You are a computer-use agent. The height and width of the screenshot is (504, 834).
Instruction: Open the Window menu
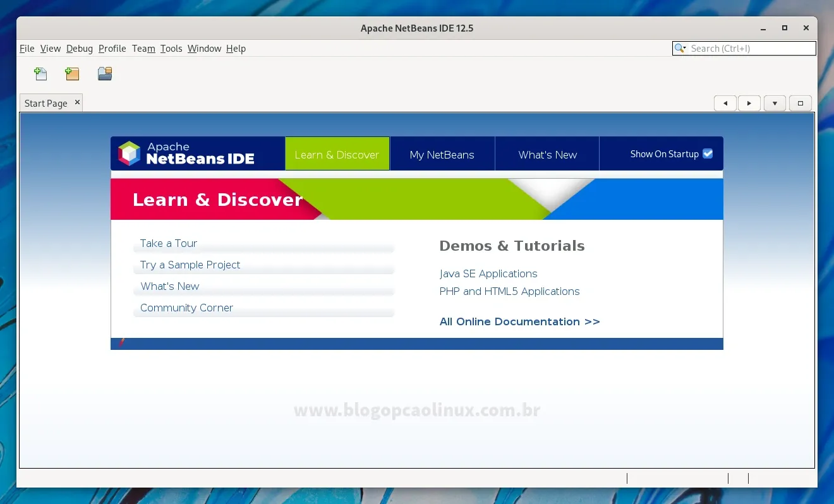coord(204,49)
